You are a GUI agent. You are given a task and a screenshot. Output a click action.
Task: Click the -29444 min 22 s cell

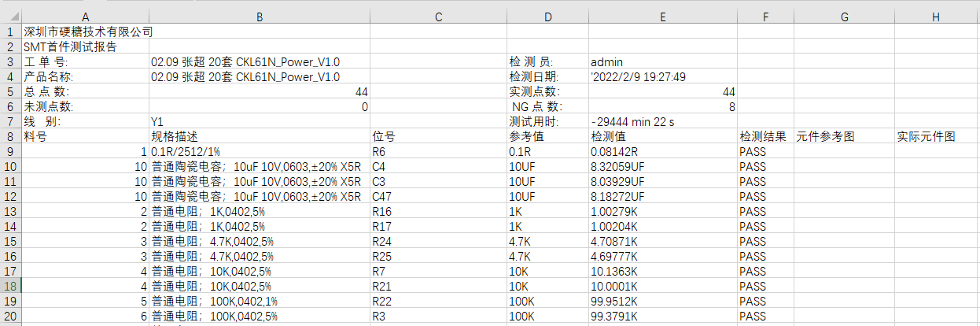(663, 122)
